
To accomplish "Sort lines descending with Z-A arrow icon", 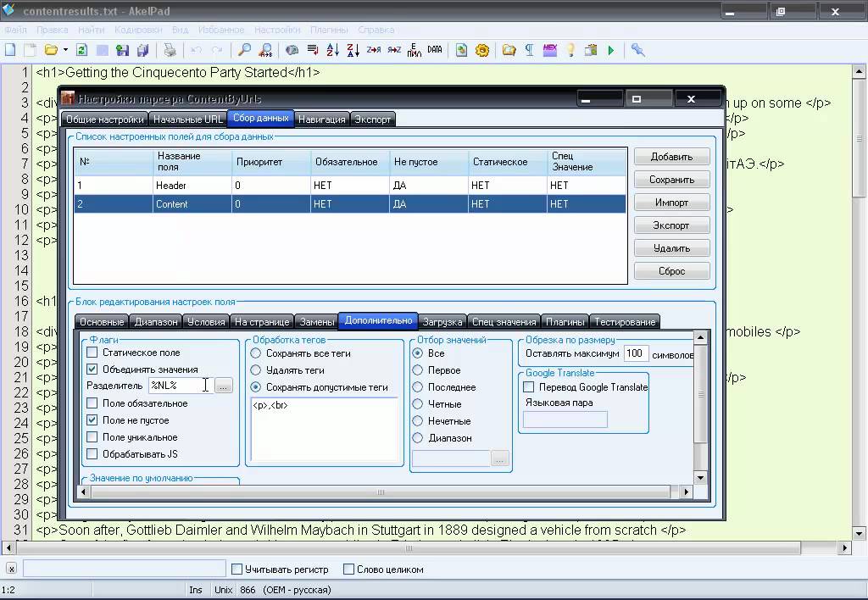I will click(353, 50).
